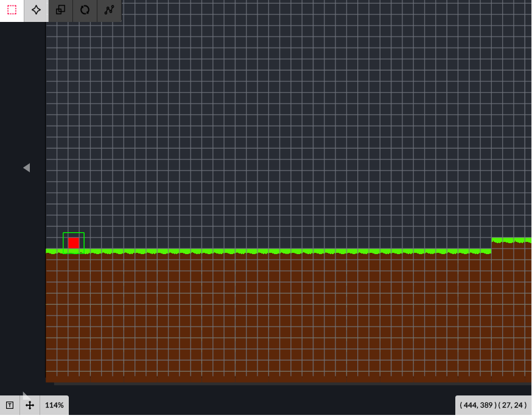Click the boxed T icon in the status bar

(9, 405)
